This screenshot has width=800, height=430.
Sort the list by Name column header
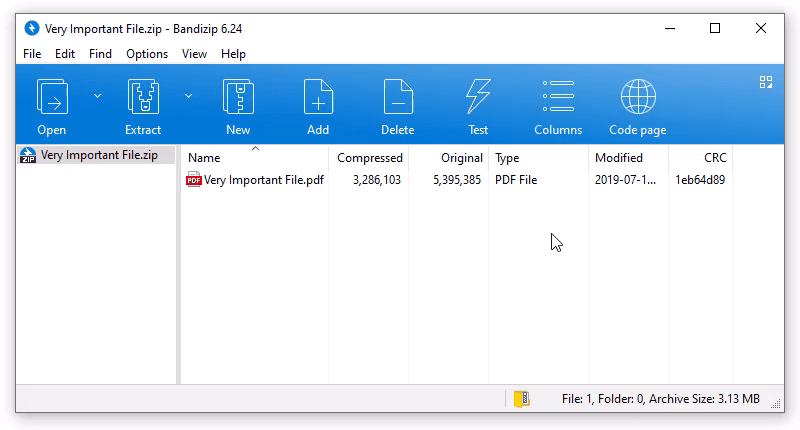tap(204, 158)
